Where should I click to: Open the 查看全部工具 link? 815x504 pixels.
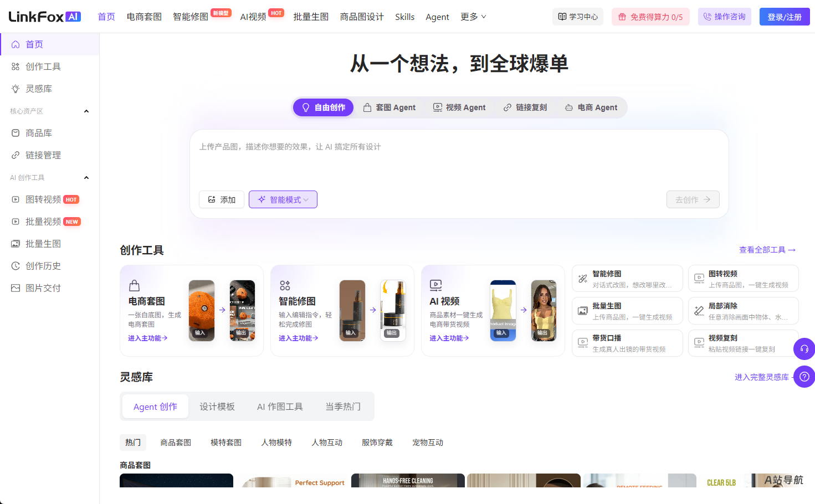pyautogui.click(x=768, y=250)
